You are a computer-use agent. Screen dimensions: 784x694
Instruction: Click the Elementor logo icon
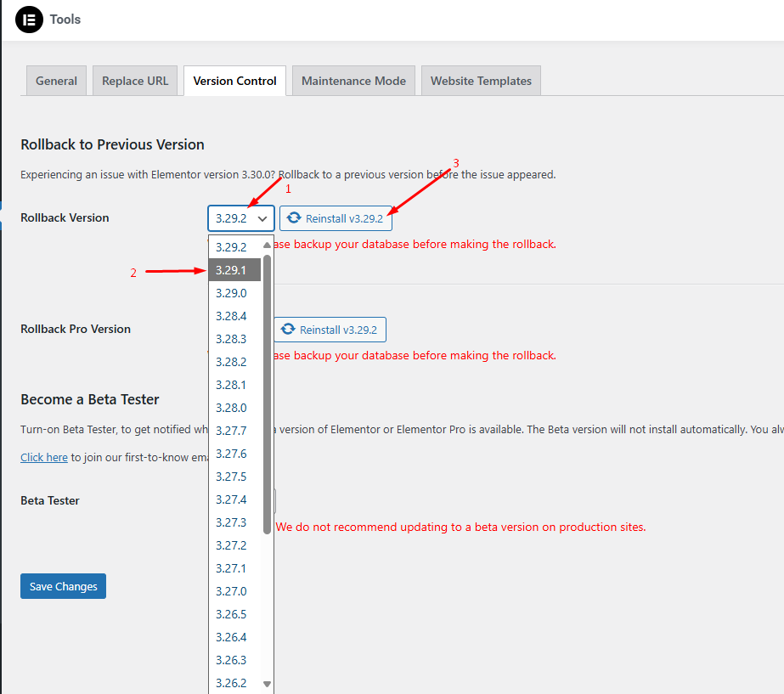point(30,20)
